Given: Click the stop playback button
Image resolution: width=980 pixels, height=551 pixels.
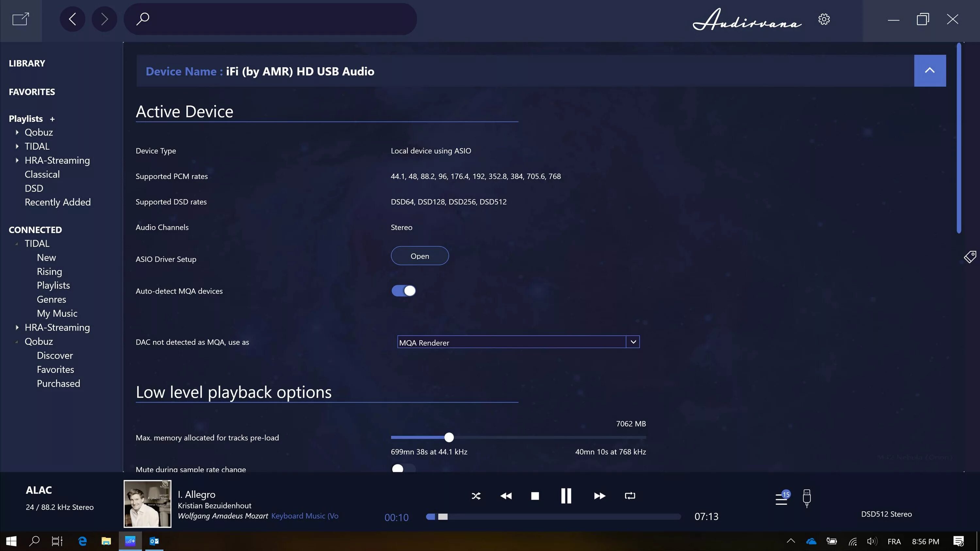Looking at the screenshot, I should 535,496.
